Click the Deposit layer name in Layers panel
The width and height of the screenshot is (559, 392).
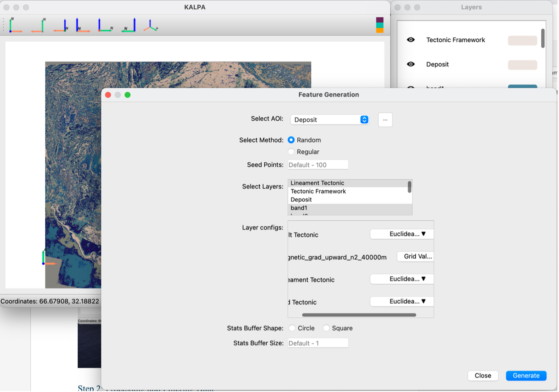click(x=437, y=64)
